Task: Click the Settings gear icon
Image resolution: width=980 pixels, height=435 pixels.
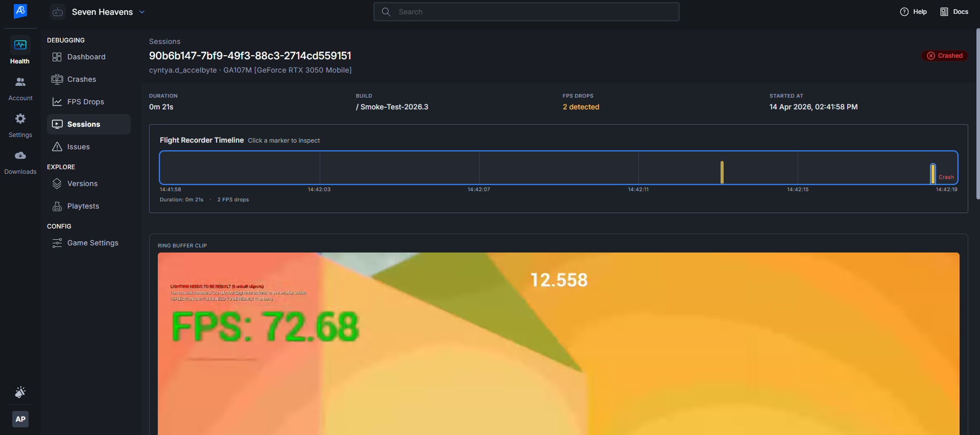Action: 20,119
